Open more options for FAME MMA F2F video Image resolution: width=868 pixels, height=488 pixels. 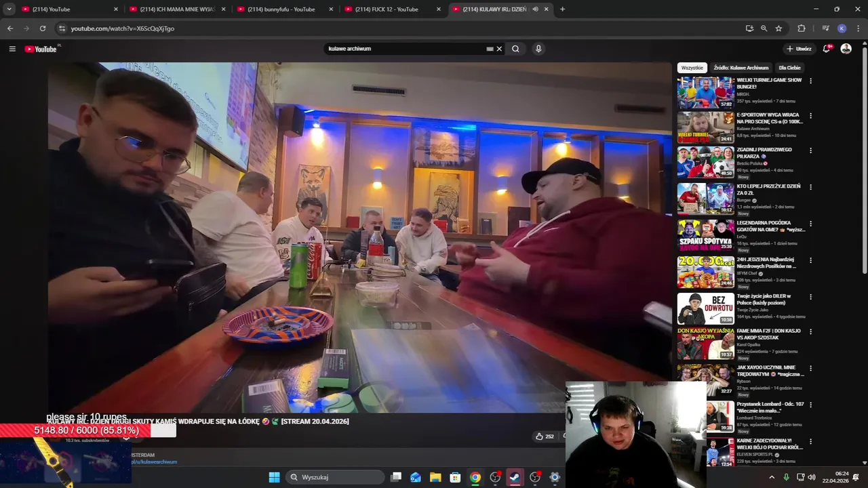pyautogui.click(x=810, y=332)
